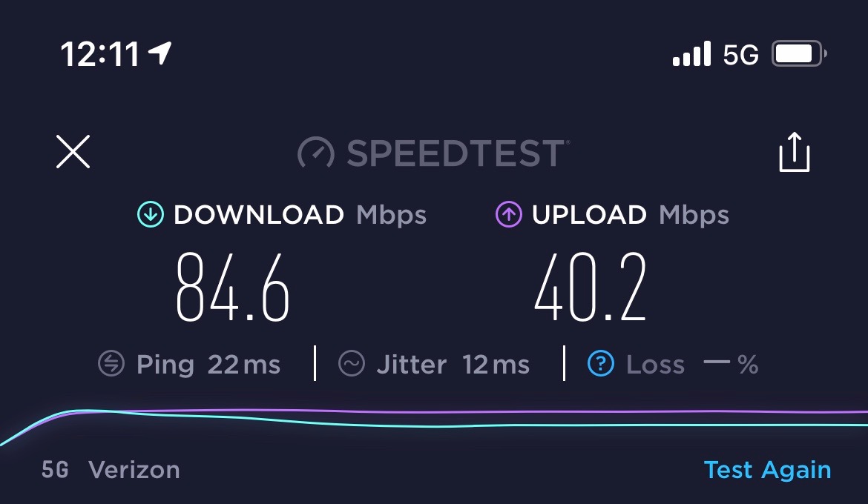Open the Loss help question mark
This screenshot has width=868, height=504.
pyautogui.click(x=601, y=364)
